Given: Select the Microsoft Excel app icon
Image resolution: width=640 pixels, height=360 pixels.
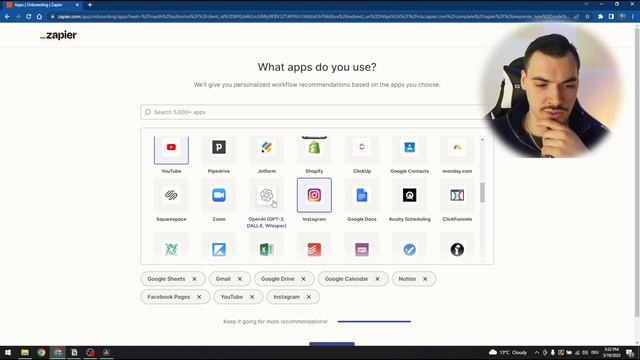Looking at the screenshot, I should coord(267,249).
